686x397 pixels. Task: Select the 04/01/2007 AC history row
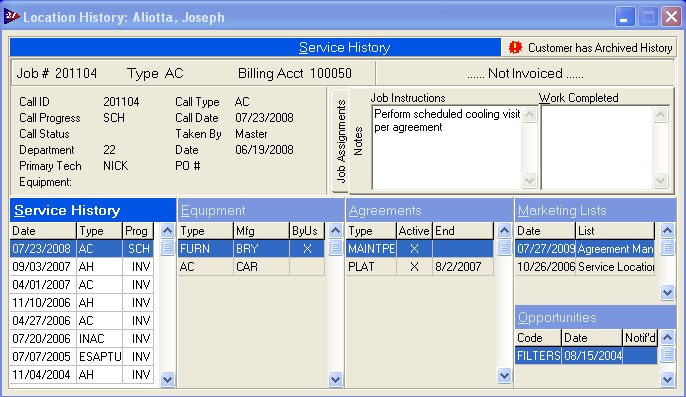pos(81,285)
